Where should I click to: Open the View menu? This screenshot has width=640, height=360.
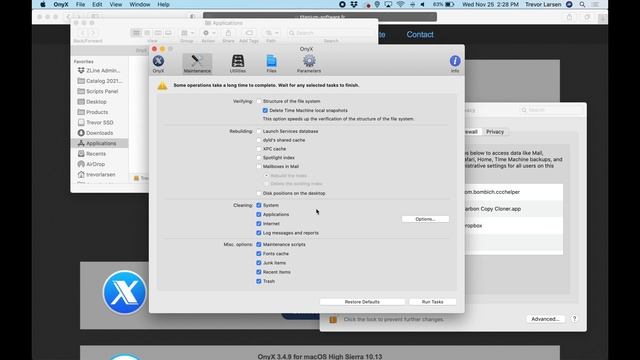(x=116, y=4)
